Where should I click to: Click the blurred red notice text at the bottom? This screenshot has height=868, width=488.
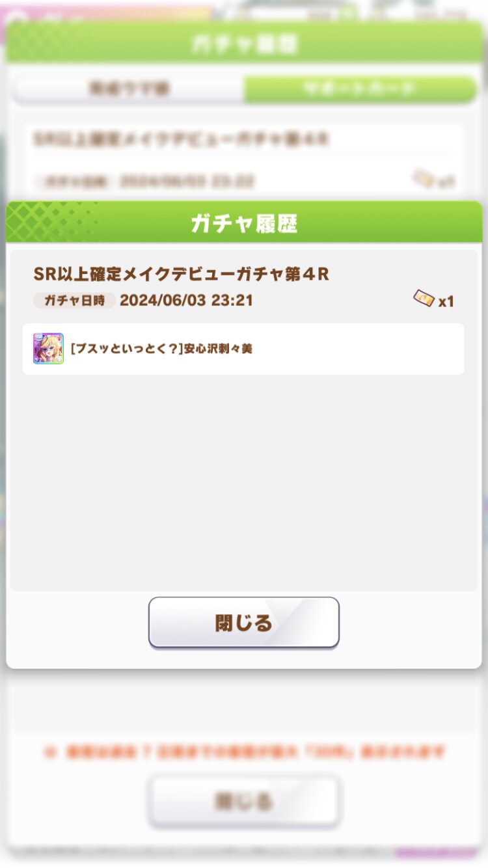pos(244,752)
